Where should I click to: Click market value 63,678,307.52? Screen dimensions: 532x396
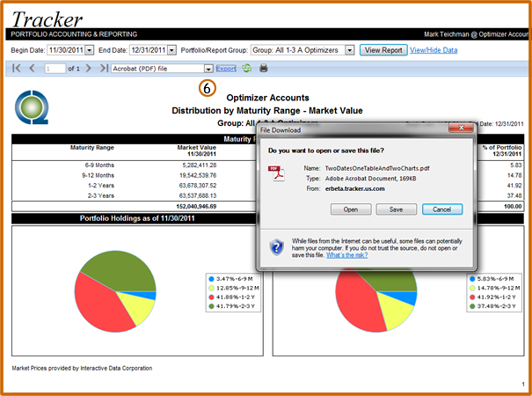198,186
